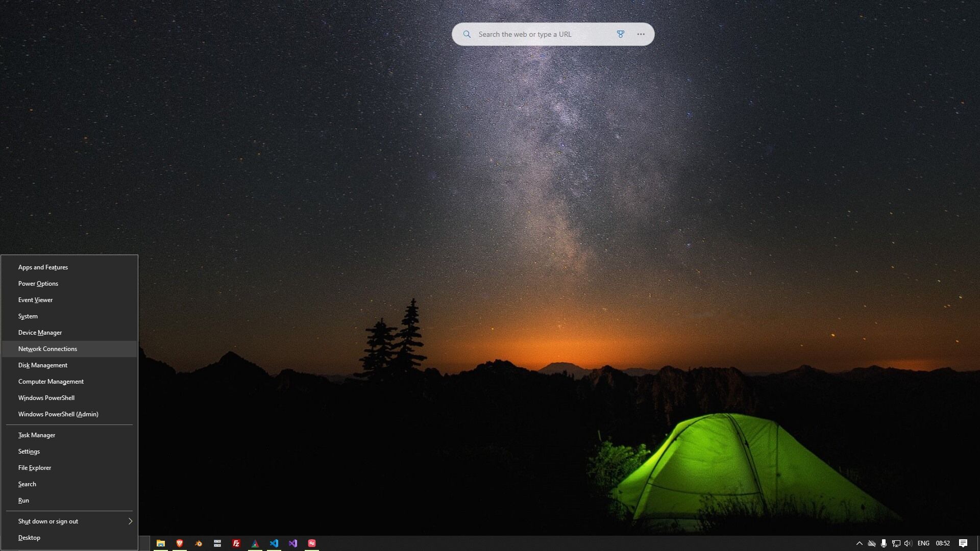980x551 pixels.
Task: Click the ENG language indicator
Action: click(923, 543)
